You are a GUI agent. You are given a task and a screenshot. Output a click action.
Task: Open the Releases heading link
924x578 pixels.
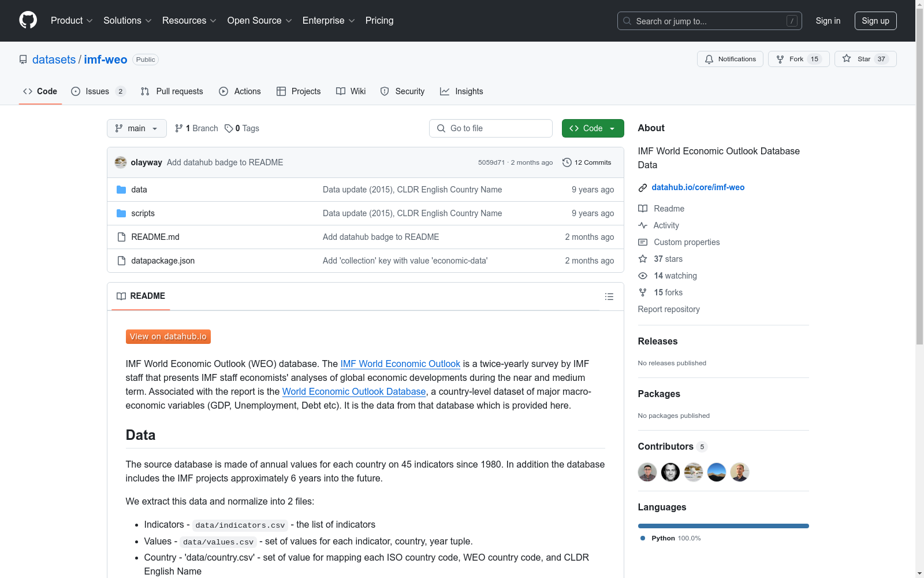[x=658, y=341]
